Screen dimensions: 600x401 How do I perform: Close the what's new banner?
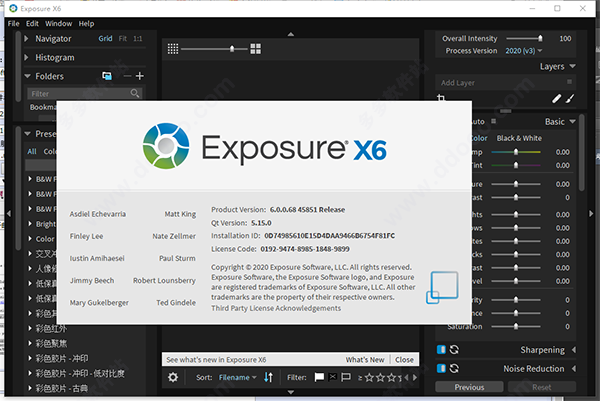(404, 360)
